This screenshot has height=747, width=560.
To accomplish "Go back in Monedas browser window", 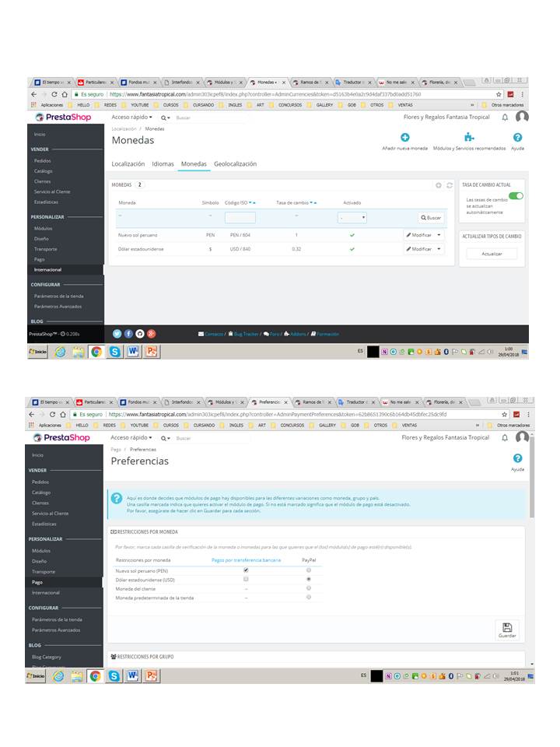I will [33, 94].
